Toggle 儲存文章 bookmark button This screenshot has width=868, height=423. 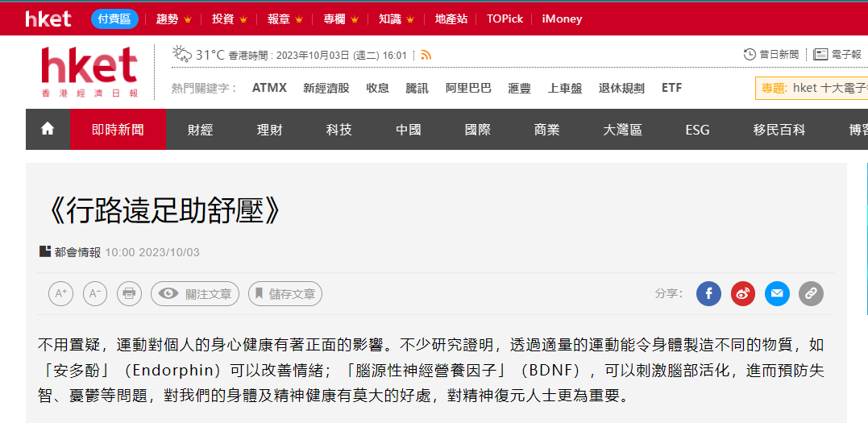285,294
